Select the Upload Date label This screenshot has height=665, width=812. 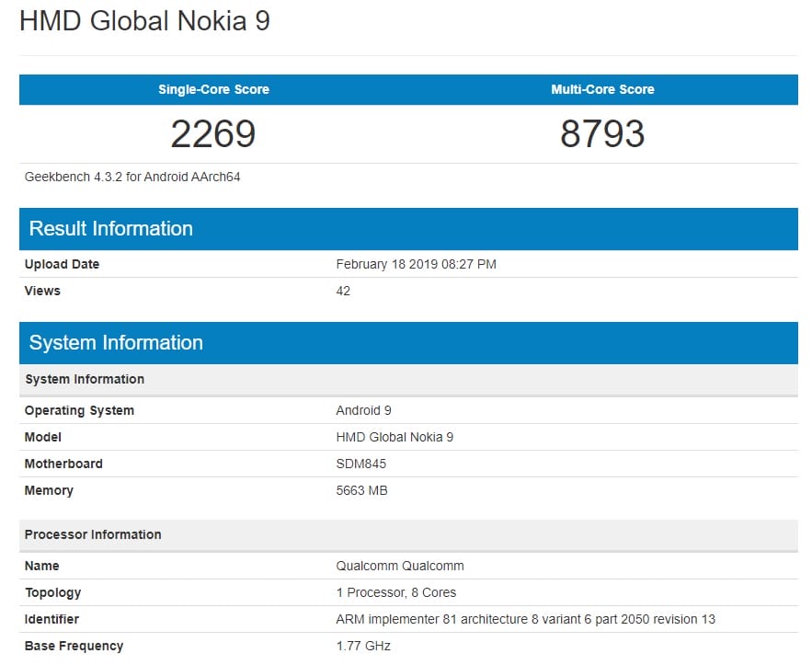(62, 264)
